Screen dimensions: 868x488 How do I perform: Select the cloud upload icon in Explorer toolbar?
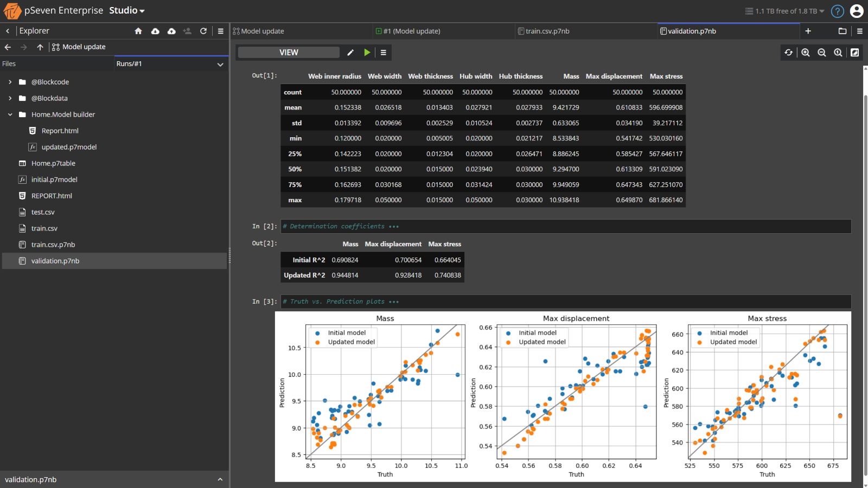point(171,31)
